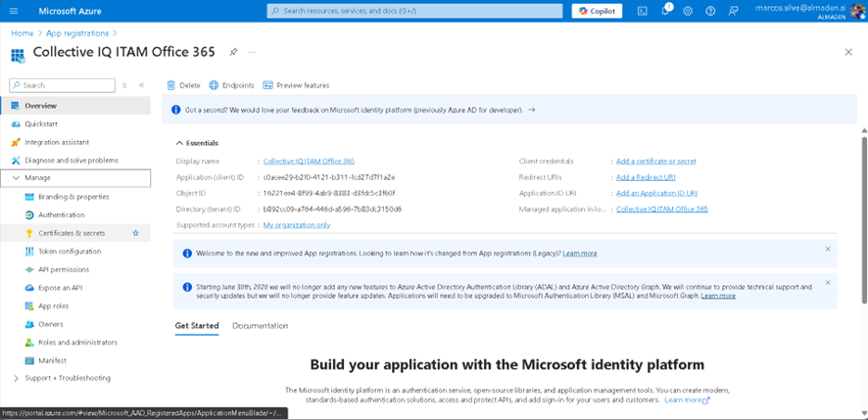This screenshot has height=420, width=868.
Task: Click the Authentication icon in sidebar
Action: (29, 215)
